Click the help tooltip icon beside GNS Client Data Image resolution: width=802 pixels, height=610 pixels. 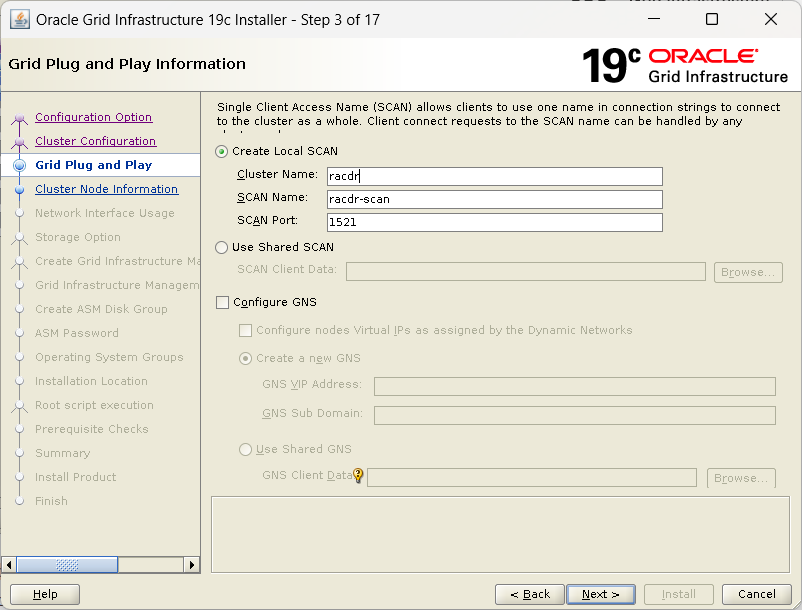[x=358, y=476]
